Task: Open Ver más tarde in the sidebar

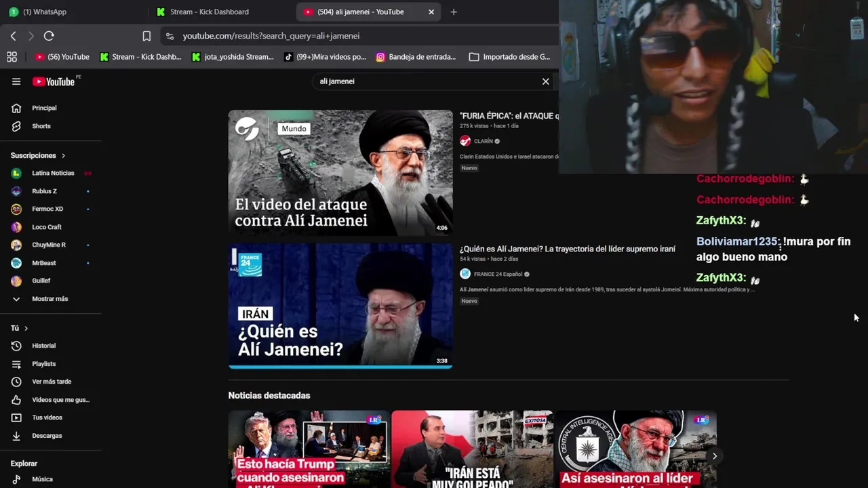Action: click(x=51, y=382)
